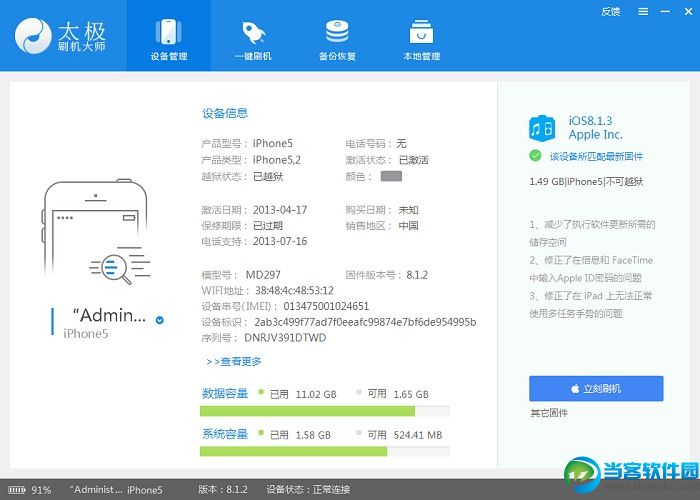Click the IMEI 013475001024651
Screen dimensions: 700x500
point(326,306)
